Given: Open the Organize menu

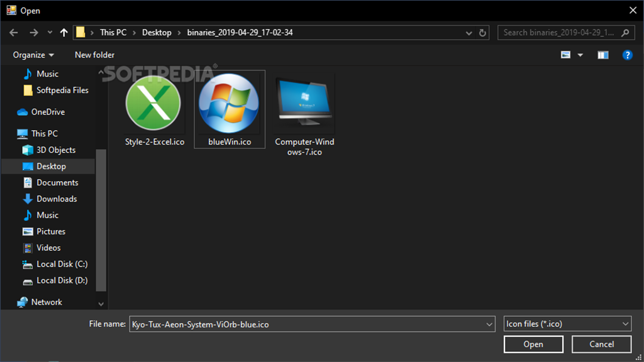Looking at the screenshot, I should (x=33, y=55).
